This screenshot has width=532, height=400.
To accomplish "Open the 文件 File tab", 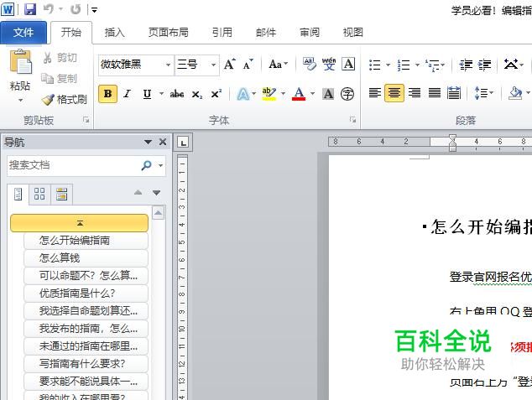I will pyautogui.click(x=23, y=33).
